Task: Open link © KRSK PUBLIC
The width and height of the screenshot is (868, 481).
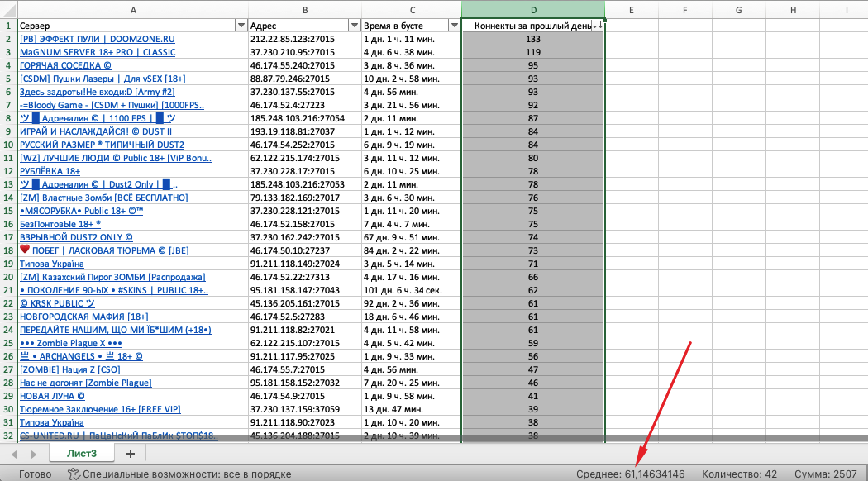Action: (x=58, y=303)
